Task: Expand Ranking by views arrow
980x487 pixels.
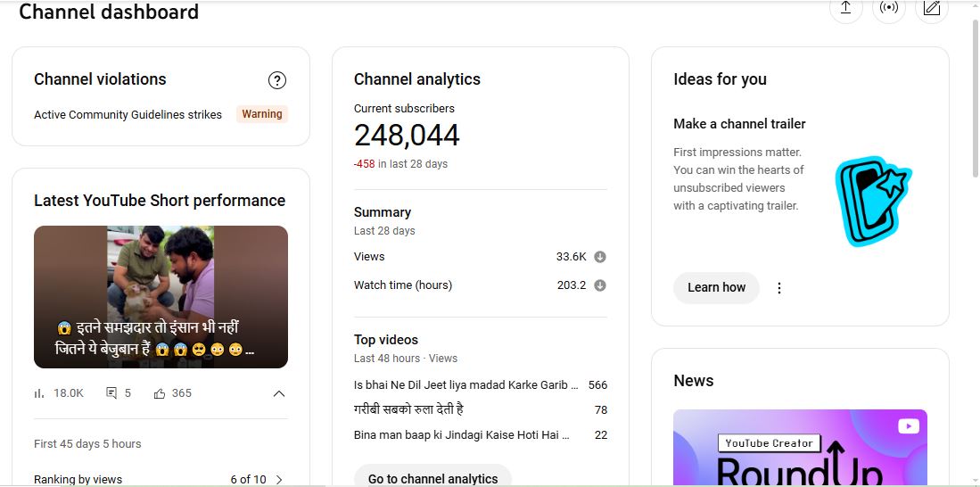Action: pos(279,479)
